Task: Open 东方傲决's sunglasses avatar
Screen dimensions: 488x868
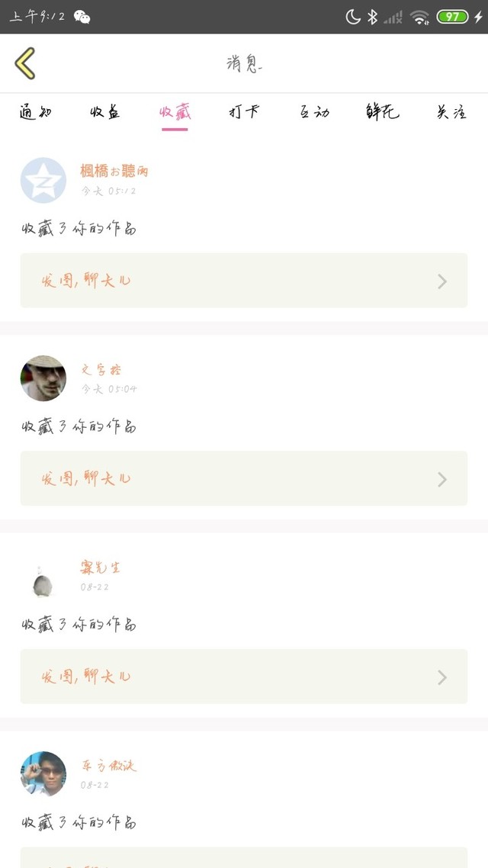Action: pos(43,774)
